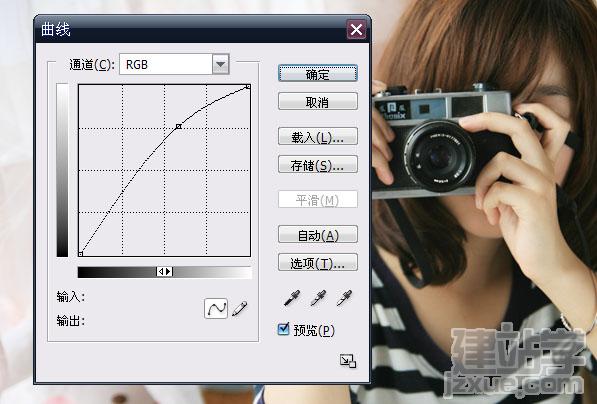This screenshot has width=597, height=404.
Task: Click the 取消 button
Action: pos(318,102)
